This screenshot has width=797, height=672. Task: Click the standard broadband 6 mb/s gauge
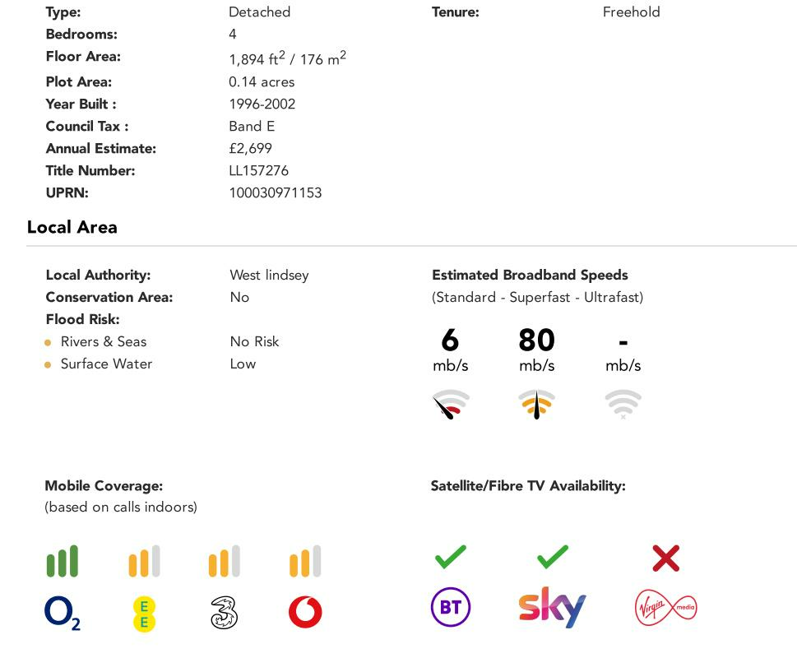coord(451,404)
